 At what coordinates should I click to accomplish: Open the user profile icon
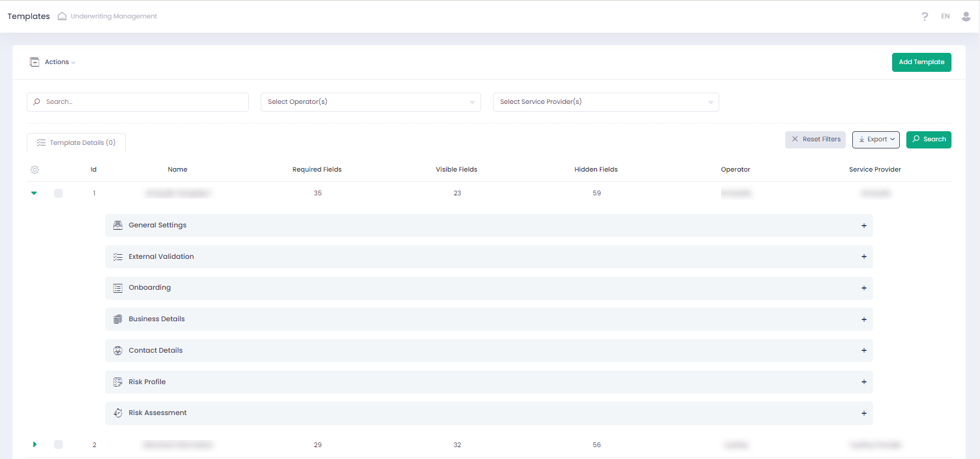pyautogui.click(x=966, y=17)
